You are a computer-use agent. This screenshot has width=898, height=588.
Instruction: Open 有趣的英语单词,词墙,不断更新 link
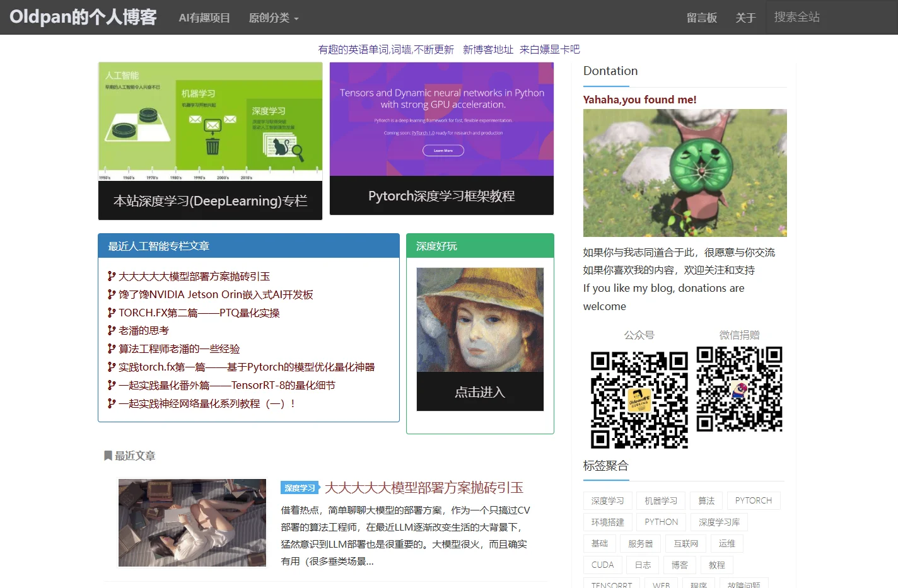coord(386,49)
